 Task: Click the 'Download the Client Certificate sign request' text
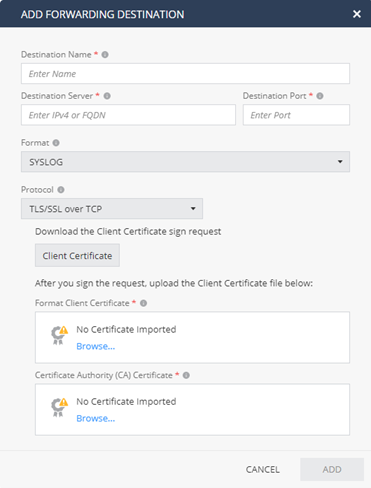(x=128, y=232)
